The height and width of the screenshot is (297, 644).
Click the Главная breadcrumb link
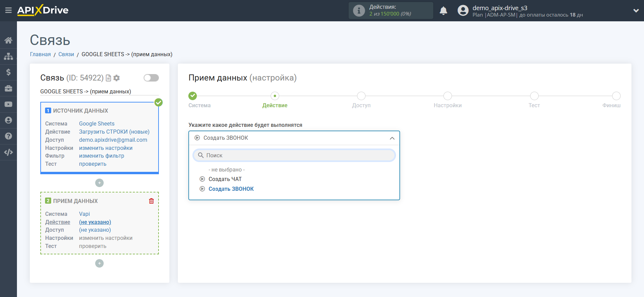(40, 54)
